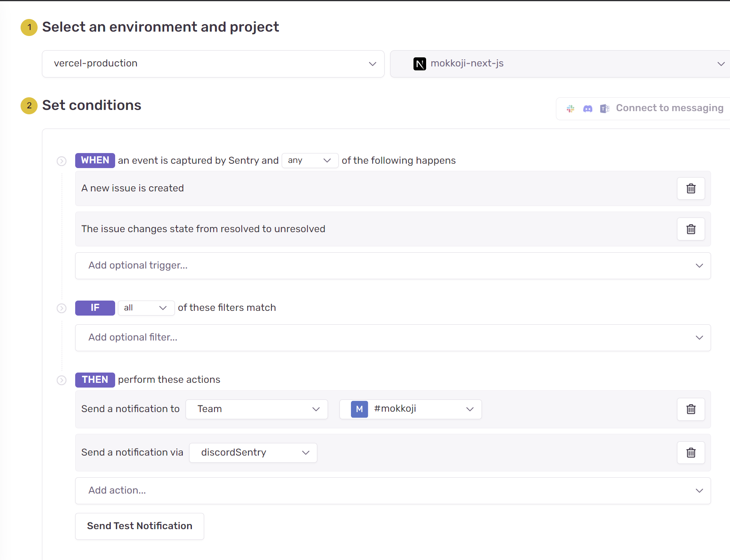730x560 pixels.
Task: Open the #mokkoji team selector
Action: tap(410, 409)
